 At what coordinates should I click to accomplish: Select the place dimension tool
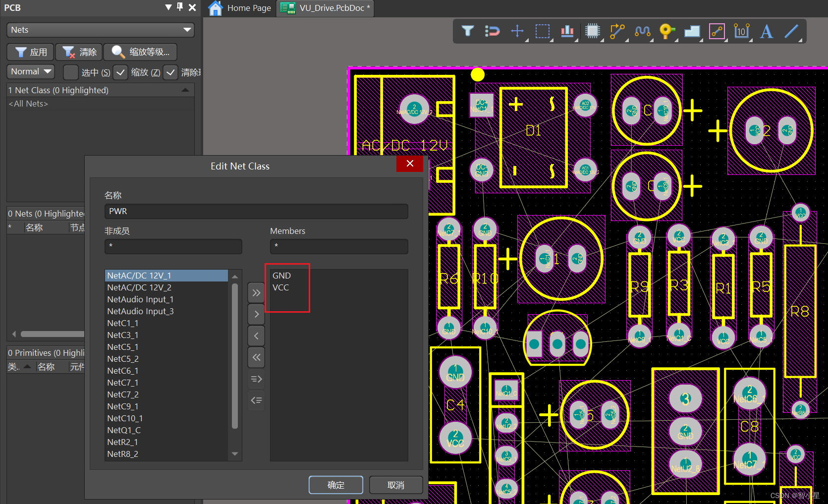click(x=742, y=31)
